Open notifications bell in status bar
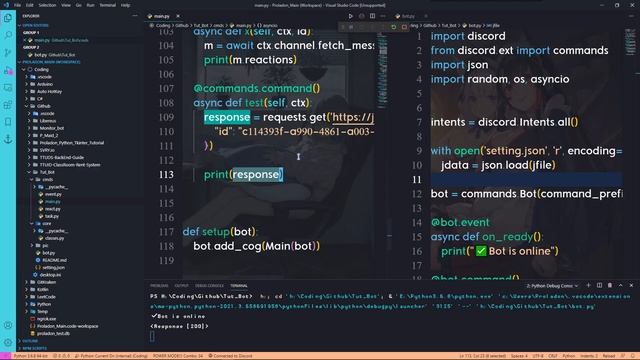 (x=632, y=356)
